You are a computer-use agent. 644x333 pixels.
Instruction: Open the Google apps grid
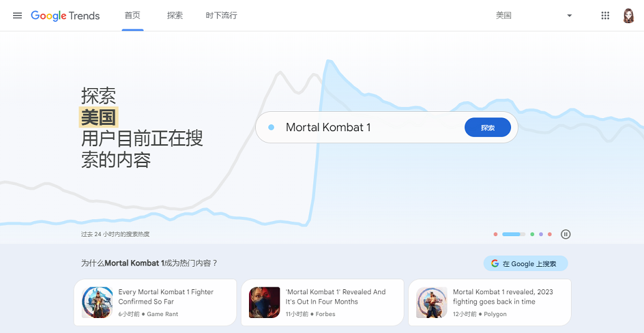[605, 16]
